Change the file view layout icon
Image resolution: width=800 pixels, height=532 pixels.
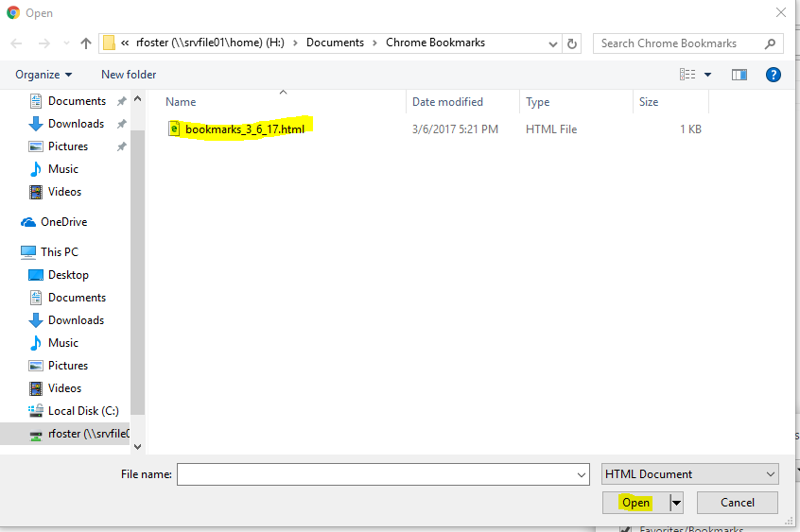coord(687,75)
